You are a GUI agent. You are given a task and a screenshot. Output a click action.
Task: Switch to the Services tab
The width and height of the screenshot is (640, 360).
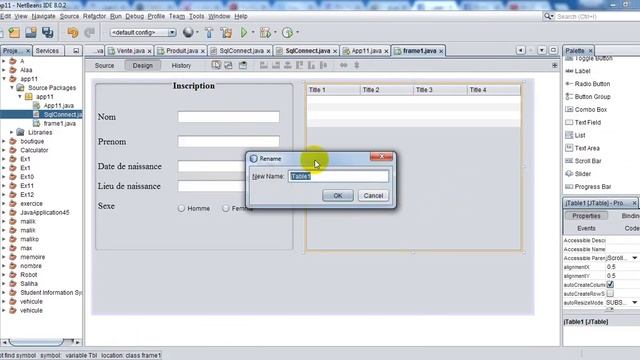point(47,51)
